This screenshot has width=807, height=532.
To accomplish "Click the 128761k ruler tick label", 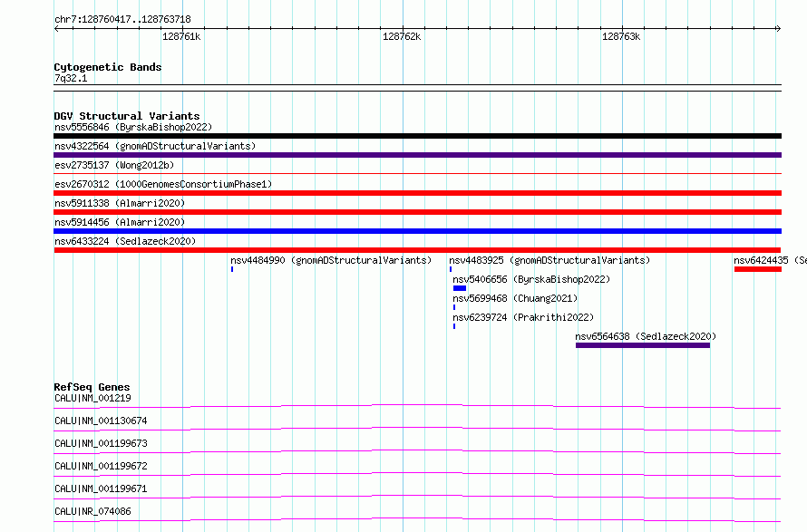I will [x=181, y=36].
